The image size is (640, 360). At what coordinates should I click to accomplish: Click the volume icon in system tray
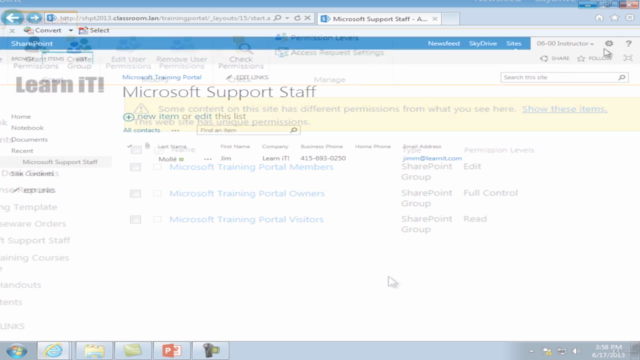coord(576,351)
